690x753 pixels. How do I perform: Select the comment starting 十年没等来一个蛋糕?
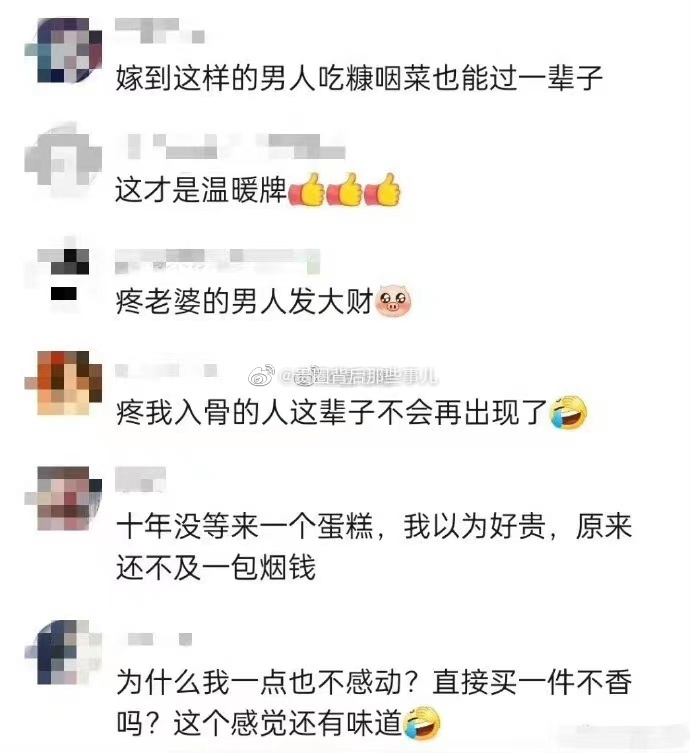coord(374,547)
